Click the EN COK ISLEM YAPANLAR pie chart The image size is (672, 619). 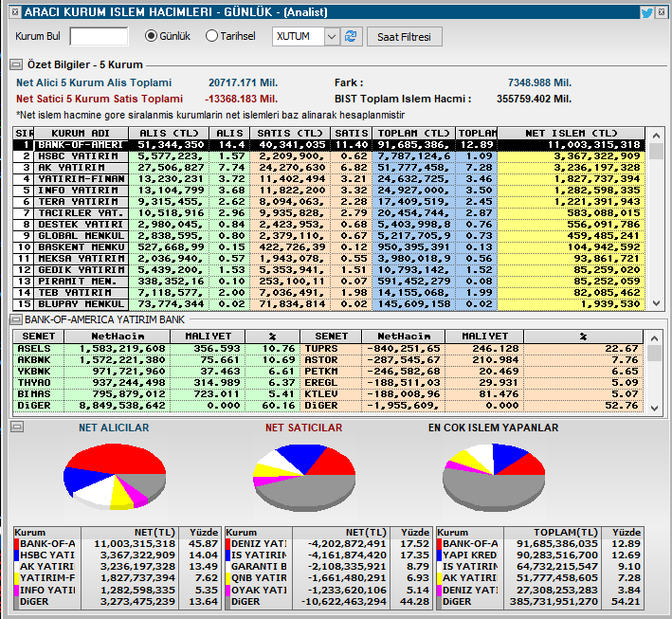point(494,478)
